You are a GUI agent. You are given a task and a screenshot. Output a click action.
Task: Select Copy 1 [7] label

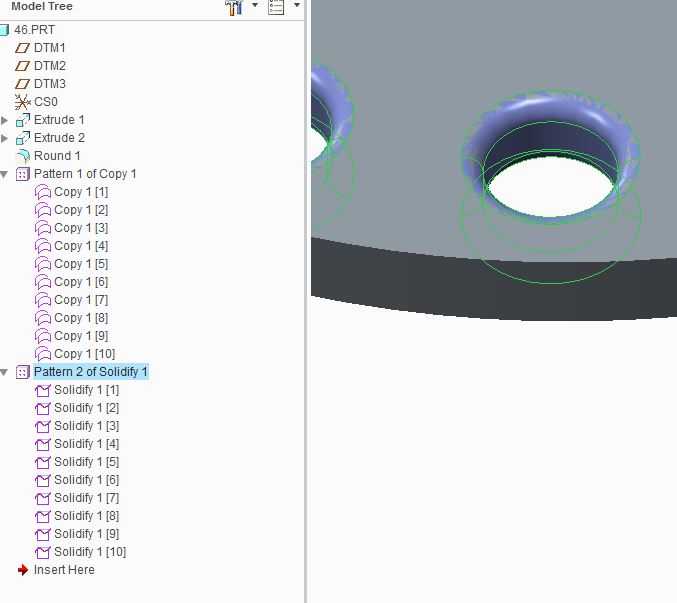pyautogui.click(x=81, y=300)
